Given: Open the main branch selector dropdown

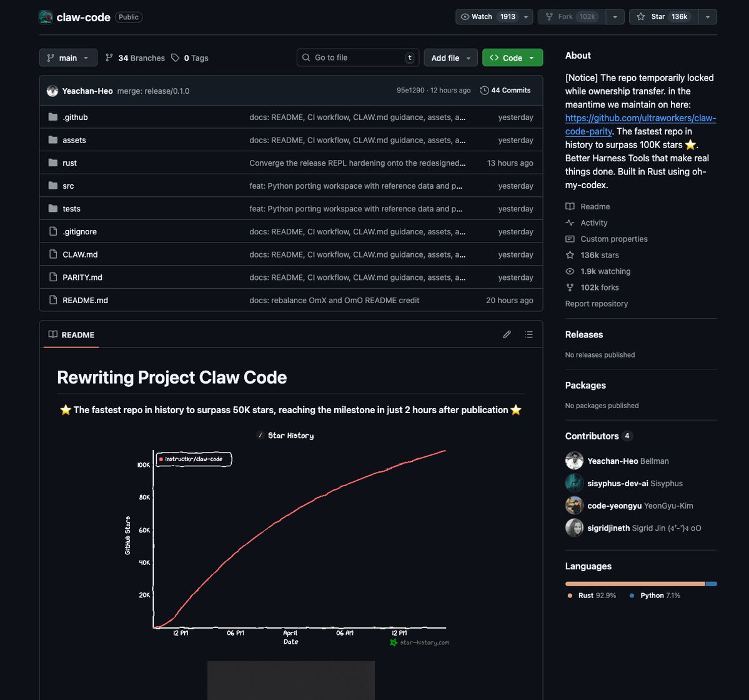Looking at the screenshot, I should click(x=68, y=58).
